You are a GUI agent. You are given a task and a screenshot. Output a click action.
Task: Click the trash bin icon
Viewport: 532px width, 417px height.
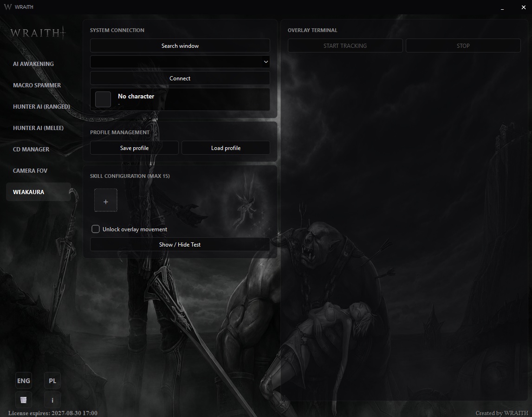[24, 400]
